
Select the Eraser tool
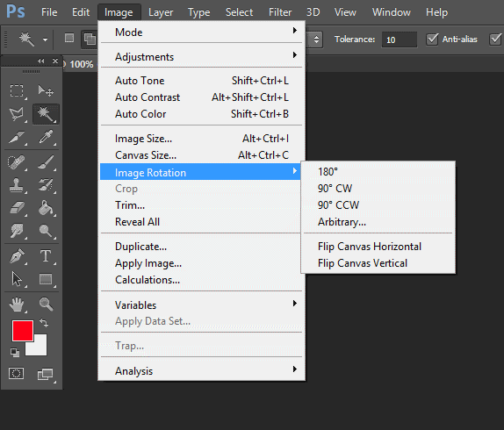17,208
